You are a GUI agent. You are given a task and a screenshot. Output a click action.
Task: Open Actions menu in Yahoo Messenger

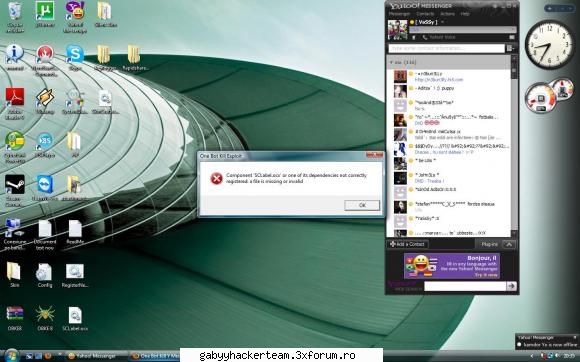click(x=447, y=14)
